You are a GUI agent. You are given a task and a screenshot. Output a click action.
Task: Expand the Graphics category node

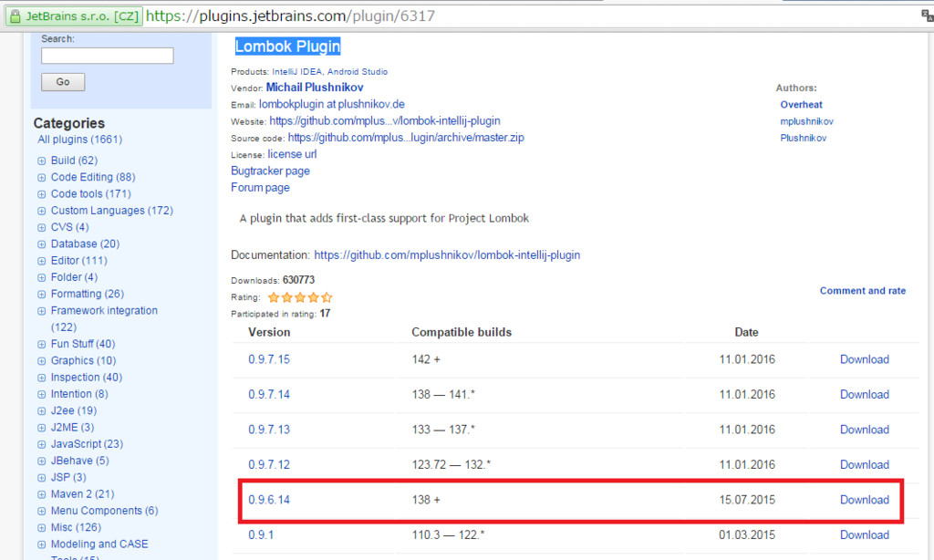(x=42, y=361)
